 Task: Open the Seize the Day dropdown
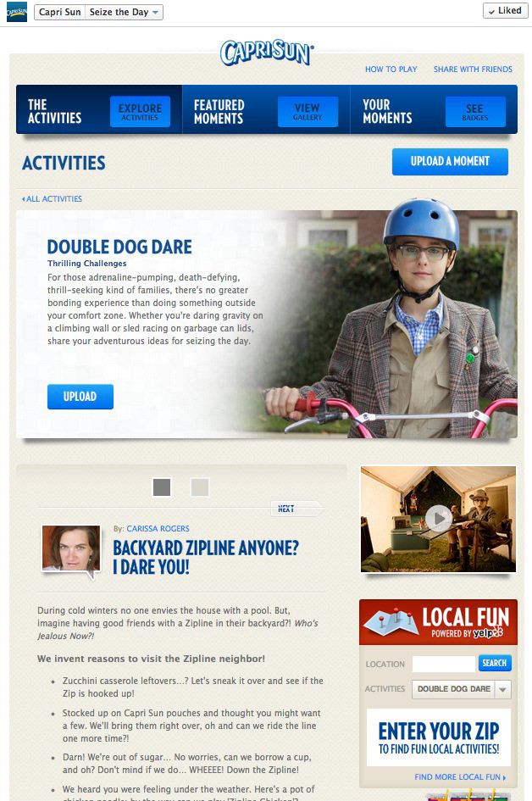124,12
